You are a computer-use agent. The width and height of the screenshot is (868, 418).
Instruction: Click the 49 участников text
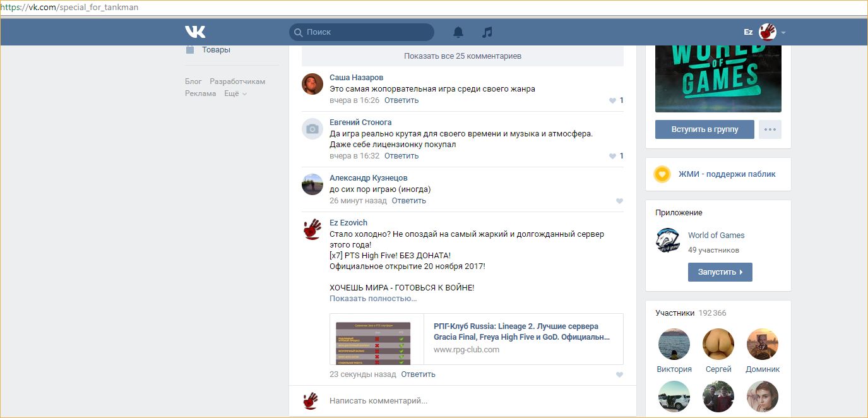click(x=713, y=250)
